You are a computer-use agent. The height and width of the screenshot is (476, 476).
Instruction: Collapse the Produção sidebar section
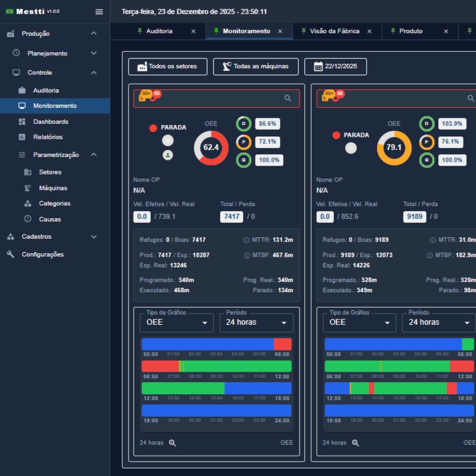click(x=94, y=33)
